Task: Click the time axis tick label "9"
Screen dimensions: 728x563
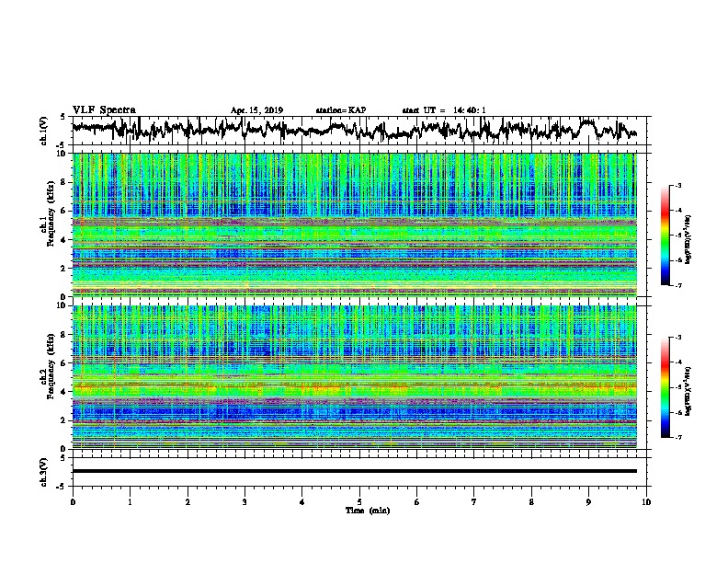Action: 588,502
